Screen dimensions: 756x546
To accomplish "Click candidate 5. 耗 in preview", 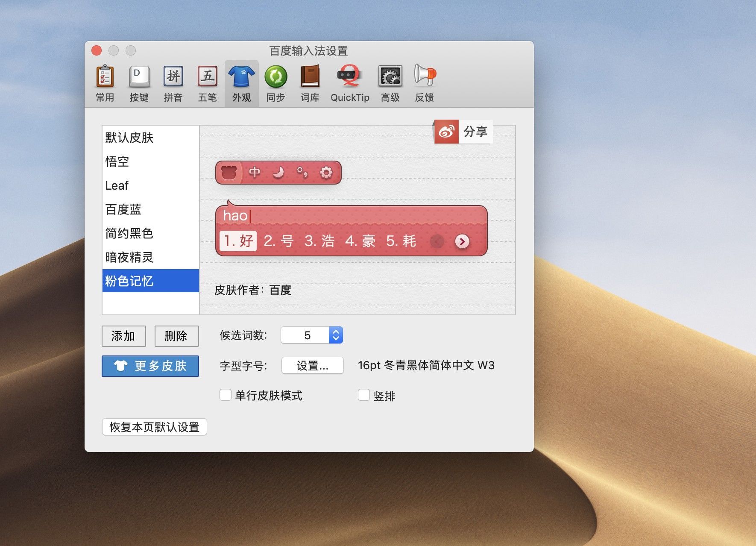I will (401, 241).
